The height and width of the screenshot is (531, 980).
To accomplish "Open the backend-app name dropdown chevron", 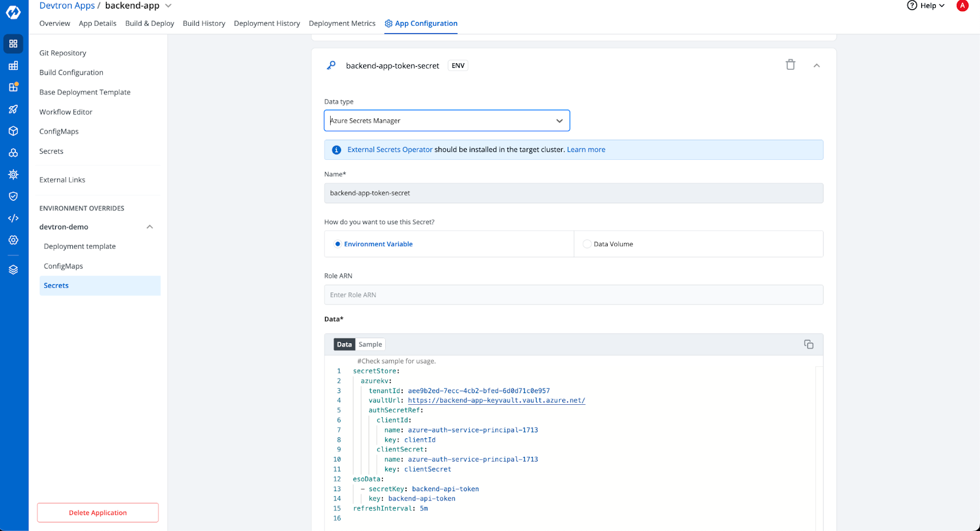I will point(168,6).
